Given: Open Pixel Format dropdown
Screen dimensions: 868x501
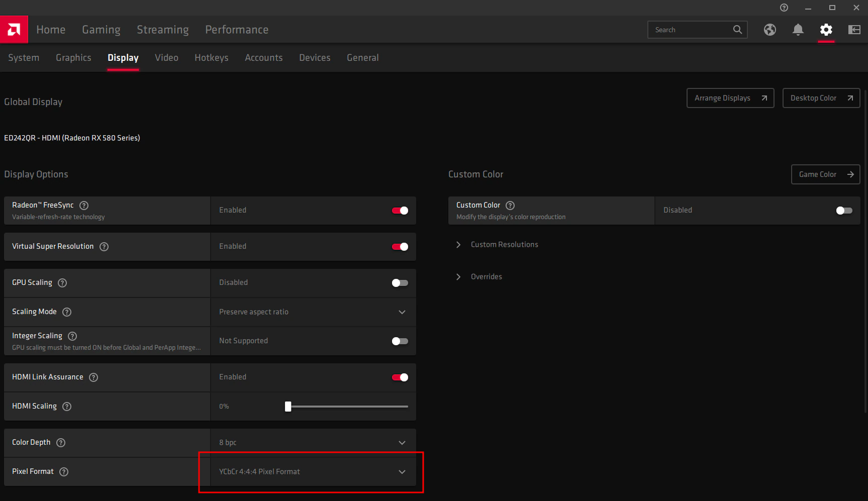Looking at the screenshot, I should point(313,472).
